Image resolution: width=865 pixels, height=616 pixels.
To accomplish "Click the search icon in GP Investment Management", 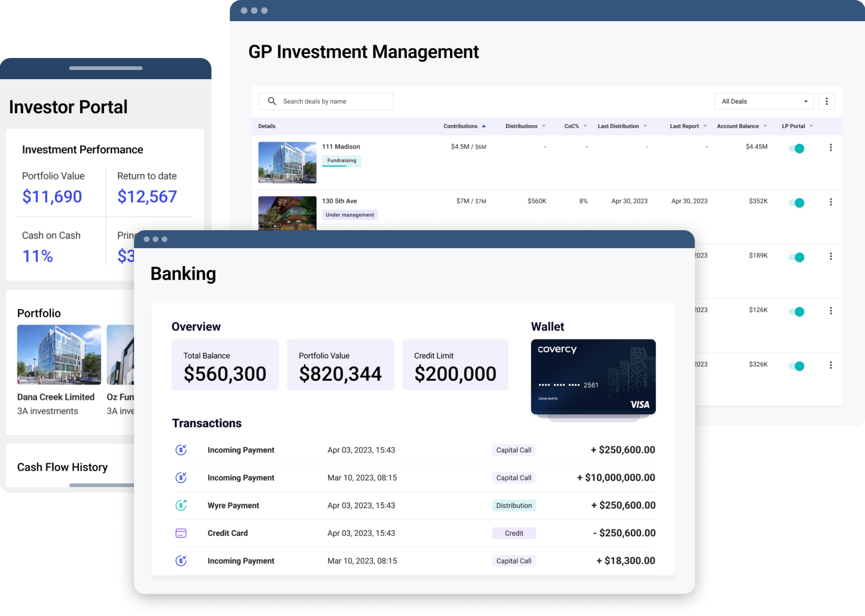I will coord(272,101).
